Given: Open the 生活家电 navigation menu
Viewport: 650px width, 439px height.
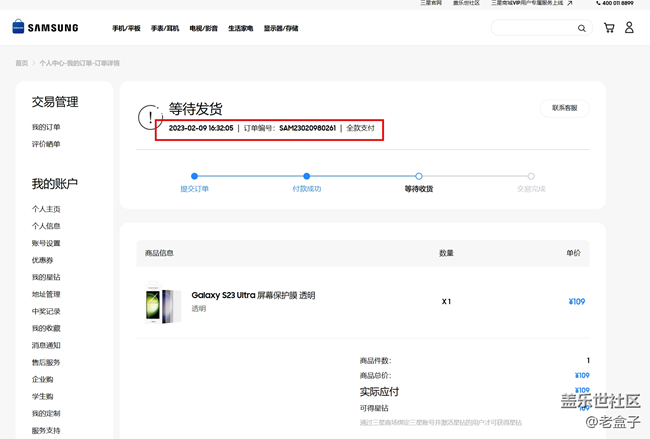Looking at the screenshot, I should coord(240,29).
